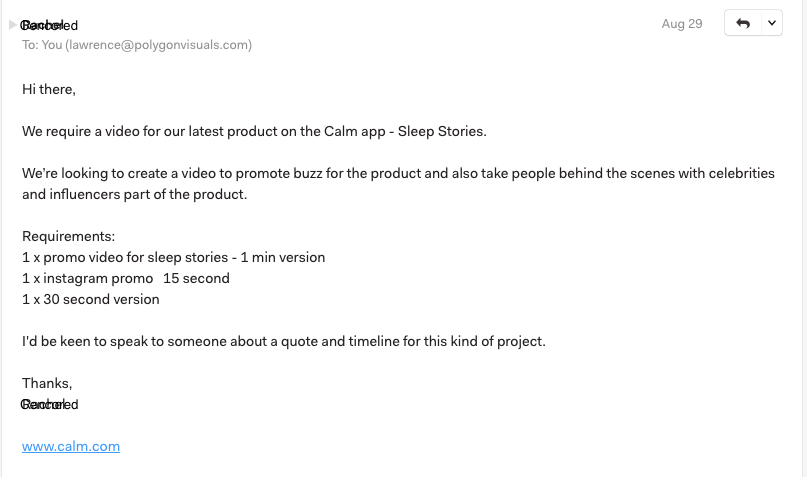Click the Aug 29 date stamp

(x=681, y=23)
